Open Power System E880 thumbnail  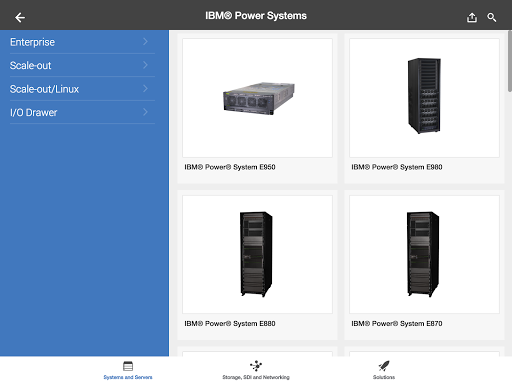point(257,254)
